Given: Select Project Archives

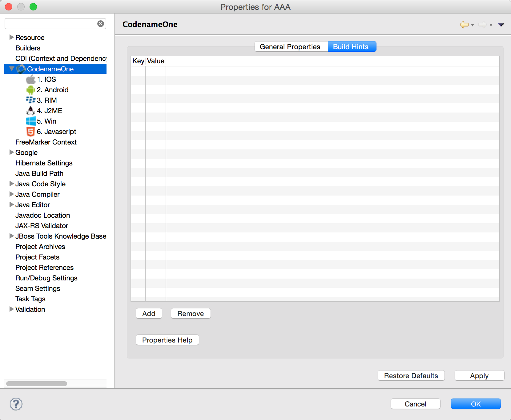Looking at the screenshot, I should (40, 247).
